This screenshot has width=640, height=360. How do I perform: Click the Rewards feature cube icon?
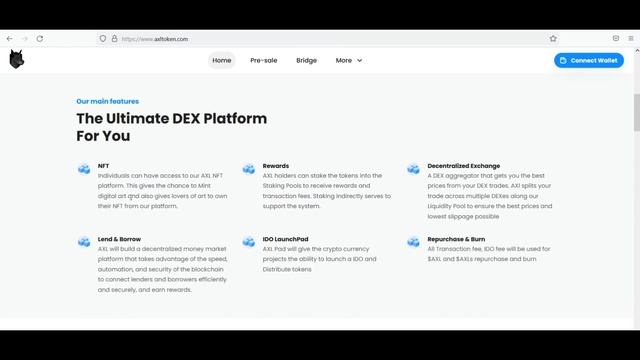pos(249,169)
